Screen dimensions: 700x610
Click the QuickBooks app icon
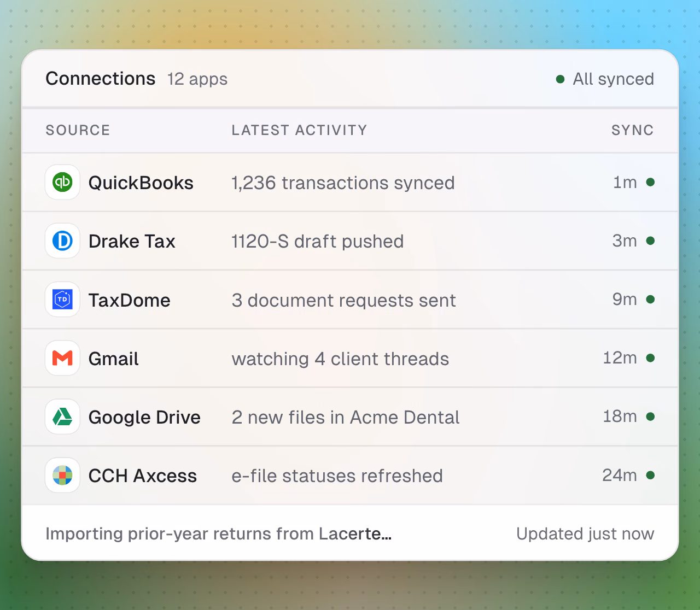click(x=62, y=182)
